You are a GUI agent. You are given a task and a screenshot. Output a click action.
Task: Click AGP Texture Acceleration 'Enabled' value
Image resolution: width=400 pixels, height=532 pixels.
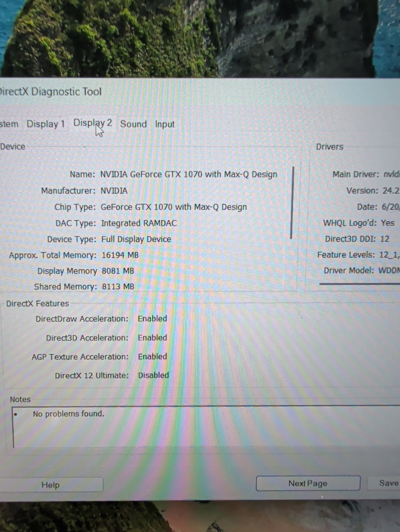[x=152, y=356]
